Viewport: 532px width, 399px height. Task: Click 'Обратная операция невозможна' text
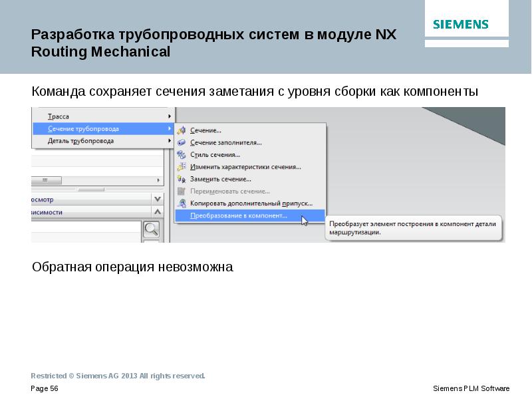pos(132,267)
